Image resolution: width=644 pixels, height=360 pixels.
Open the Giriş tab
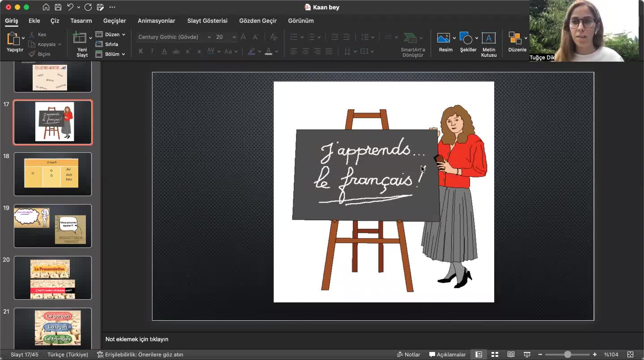coord(12,21)
